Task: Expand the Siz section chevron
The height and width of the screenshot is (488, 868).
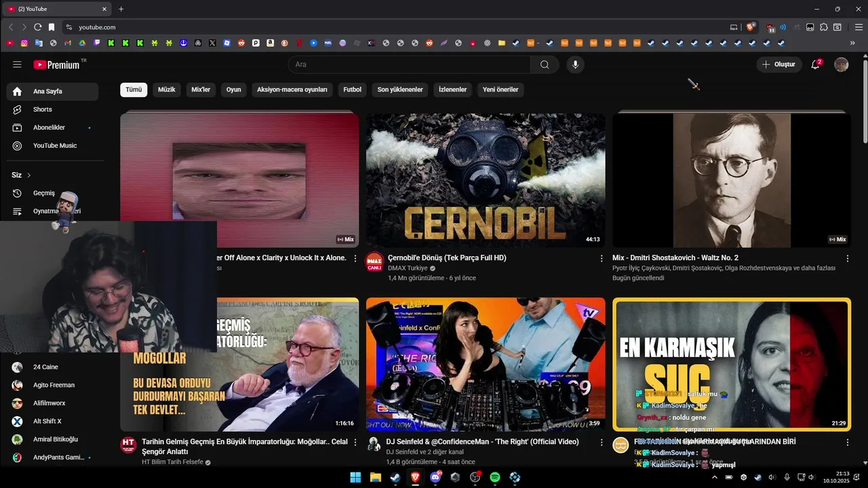Action: (29, 175)
